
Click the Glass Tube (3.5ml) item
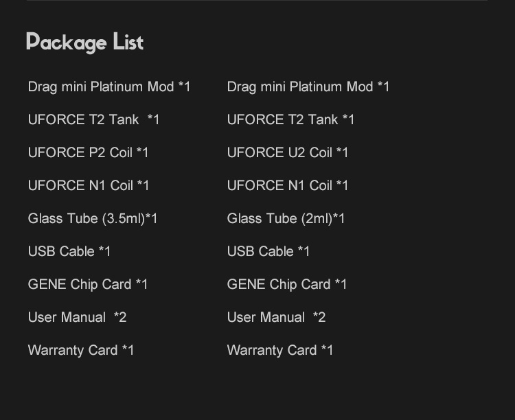pos(93,219)
